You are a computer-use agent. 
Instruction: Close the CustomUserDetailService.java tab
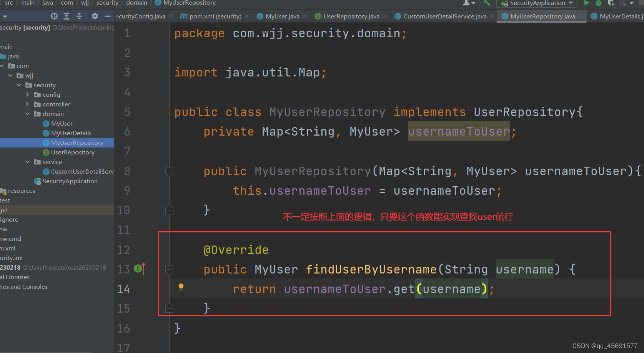[492, 16]
